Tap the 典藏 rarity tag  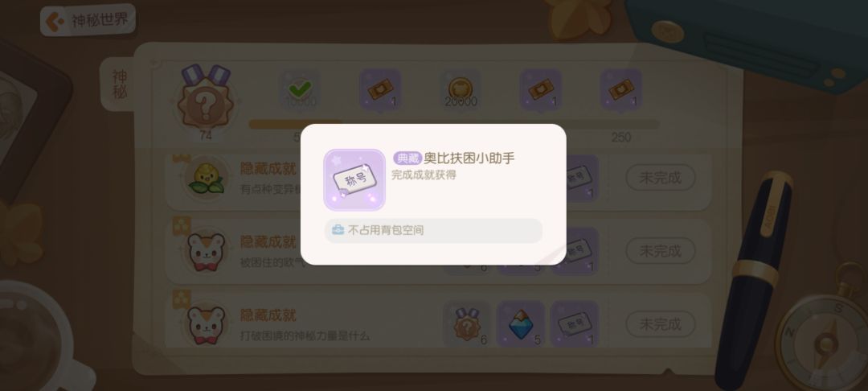(x=407, y=158)
